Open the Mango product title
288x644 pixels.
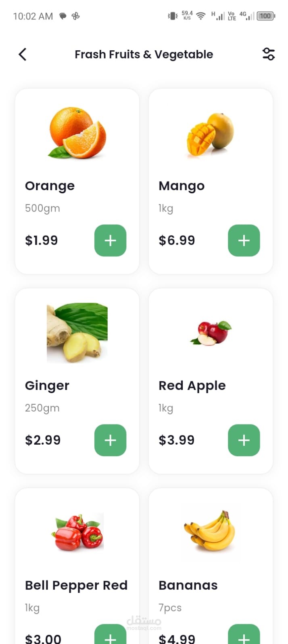tap(182, 186)
